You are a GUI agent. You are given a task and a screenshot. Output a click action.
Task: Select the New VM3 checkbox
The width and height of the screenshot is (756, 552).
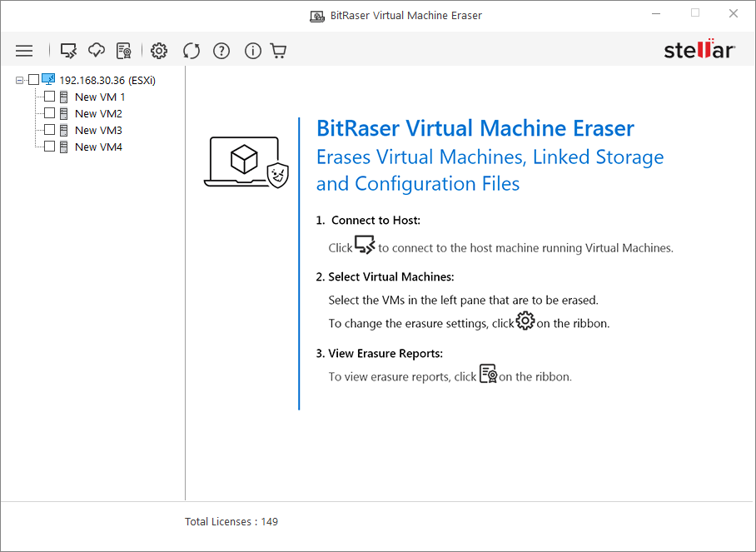(x=49, y=130)
